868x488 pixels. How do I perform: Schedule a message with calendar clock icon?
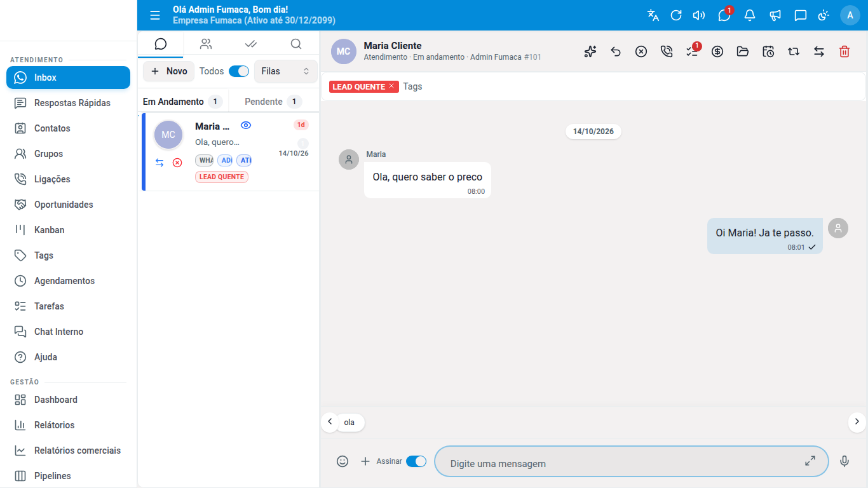click(768, 51)
